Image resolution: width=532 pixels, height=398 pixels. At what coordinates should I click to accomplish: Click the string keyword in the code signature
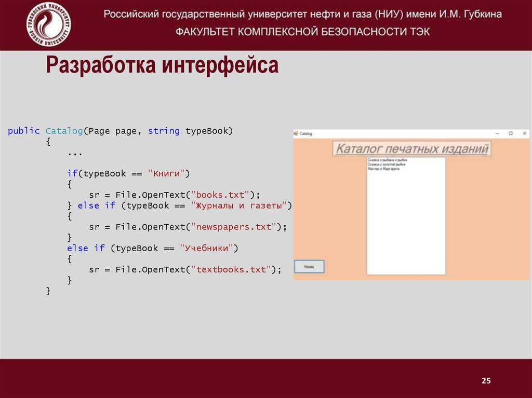164,131
